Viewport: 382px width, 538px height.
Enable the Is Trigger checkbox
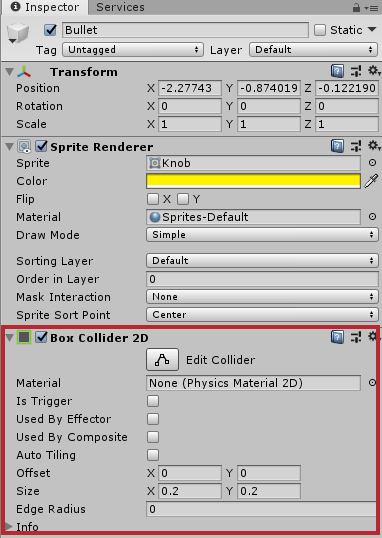(153, 401)
